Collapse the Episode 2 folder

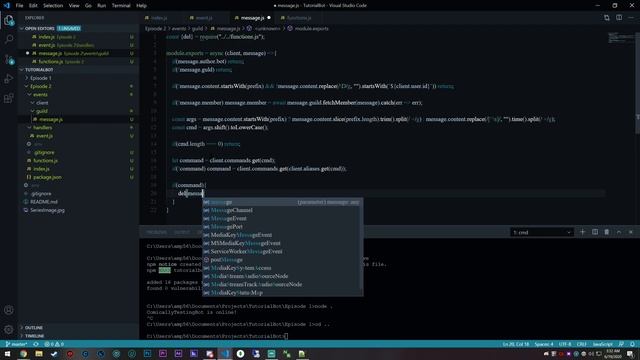coord(40,86)
